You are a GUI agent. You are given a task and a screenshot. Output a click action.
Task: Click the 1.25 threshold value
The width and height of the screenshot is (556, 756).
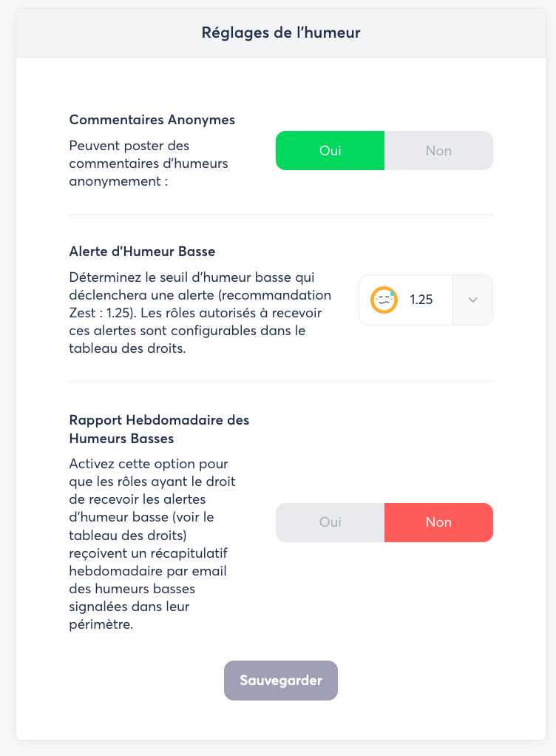[421, 300]
